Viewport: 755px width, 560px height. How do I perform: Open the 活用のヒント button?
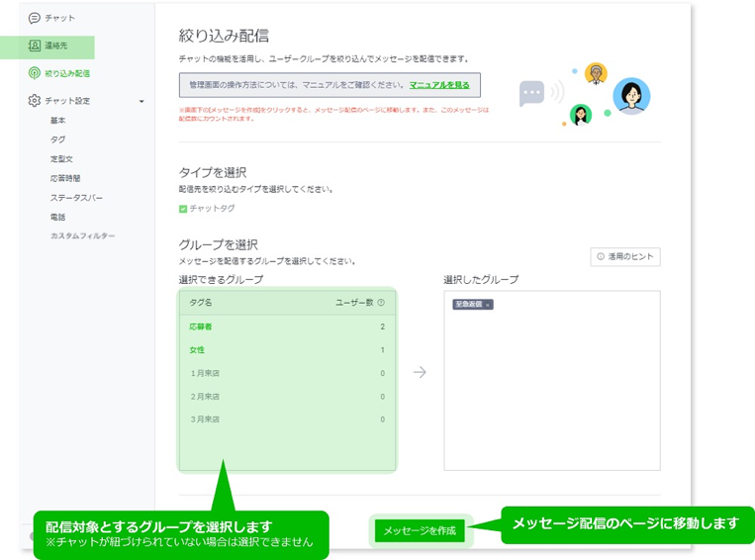[624, 257]
